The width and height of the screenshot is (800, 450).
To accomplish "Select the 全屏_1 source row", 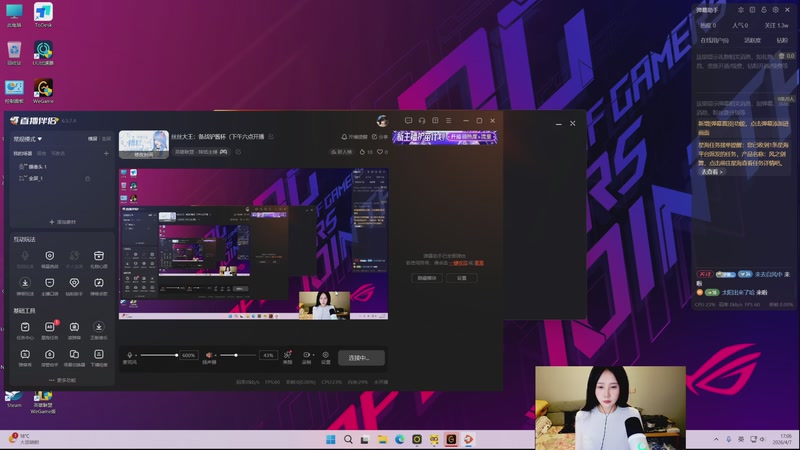I will tap(62, 179).
